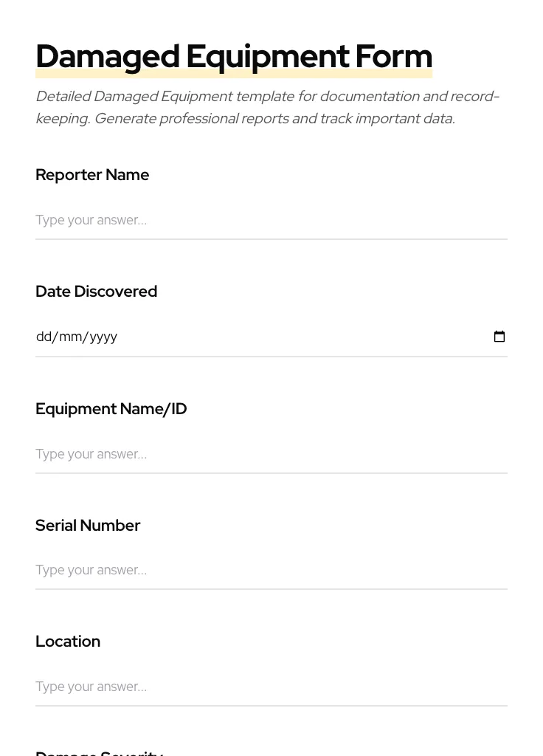543x756 pixels.
Task: Click the 'Equipment Name/ID' question label
Action: 111,409
